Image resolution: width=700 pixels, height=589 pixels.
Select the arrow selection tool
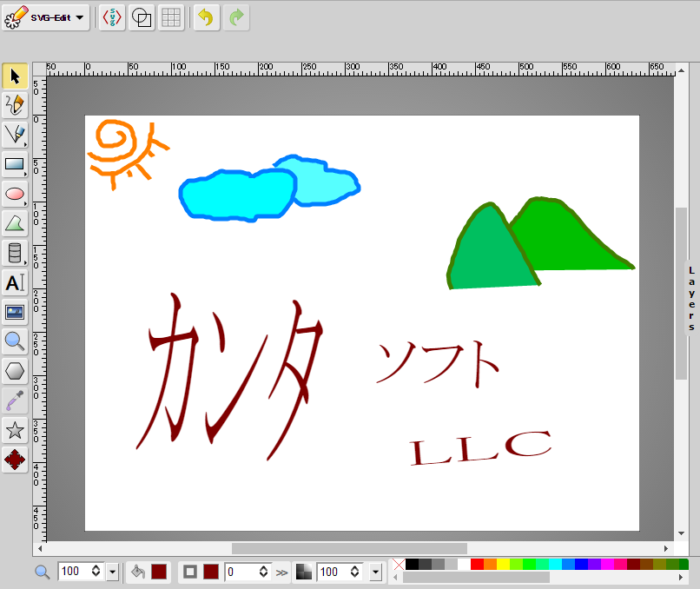click(15, 76)
